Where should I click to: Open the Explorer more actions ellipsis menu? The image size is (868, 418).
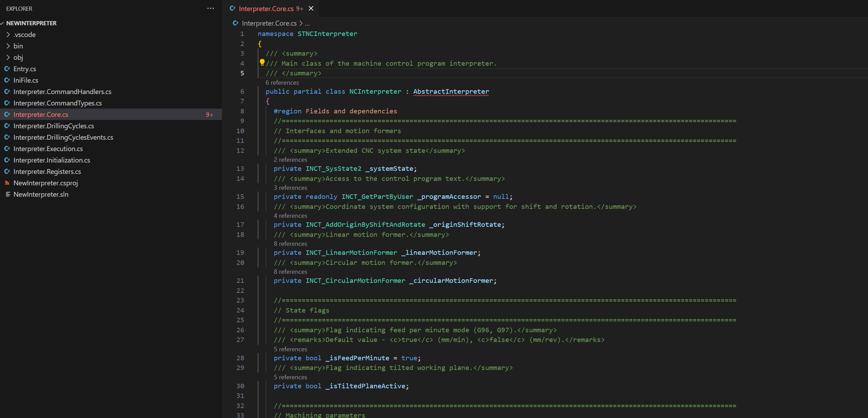coord(210,8)
